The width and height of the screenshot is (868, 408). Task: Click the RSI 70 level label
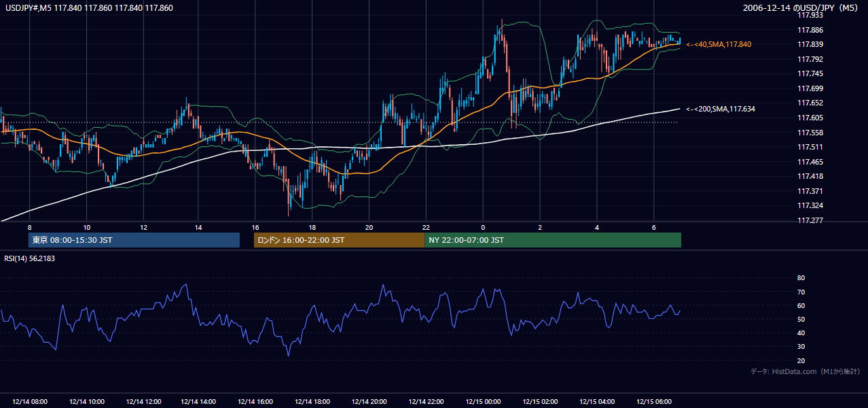[x=801, y=292]
